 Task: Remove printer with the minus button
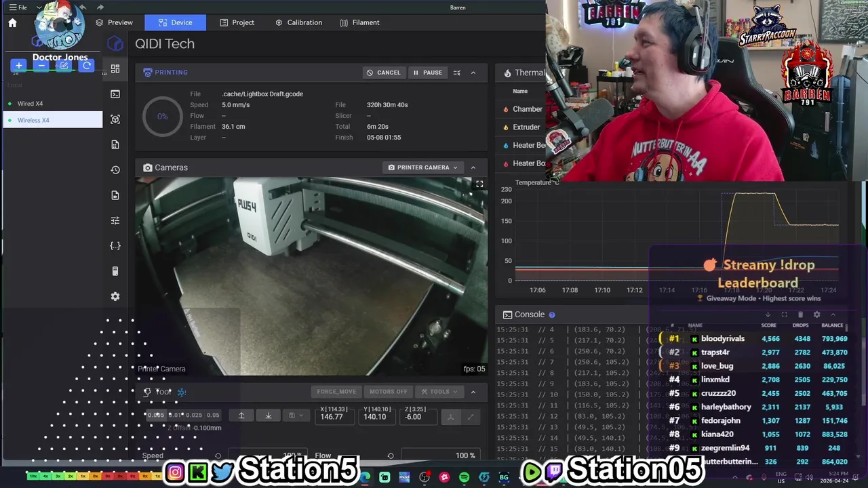[41, 66]
